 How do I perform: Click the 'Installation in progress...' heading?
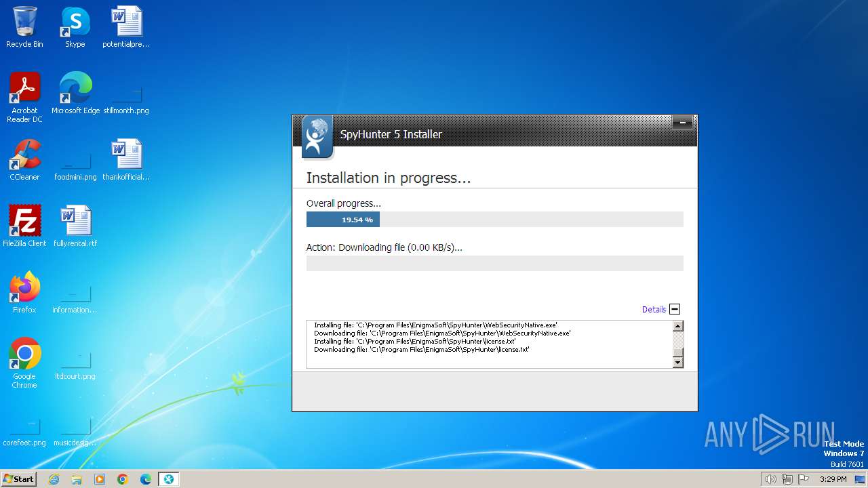click(389, 178)
